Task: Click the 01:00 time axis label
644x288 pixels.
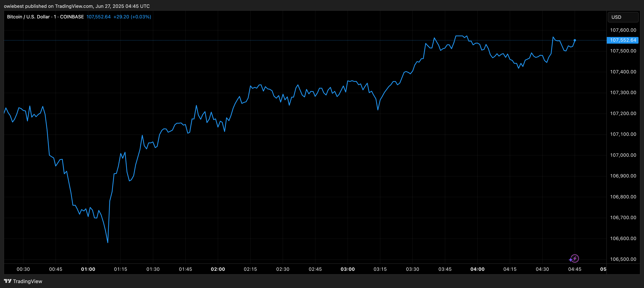Action: coord(88,269)
